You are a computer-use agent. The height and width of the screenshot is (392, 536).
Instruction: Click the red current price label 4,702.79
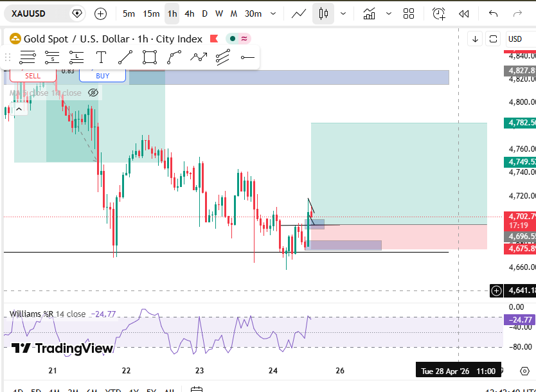[520, 220]
